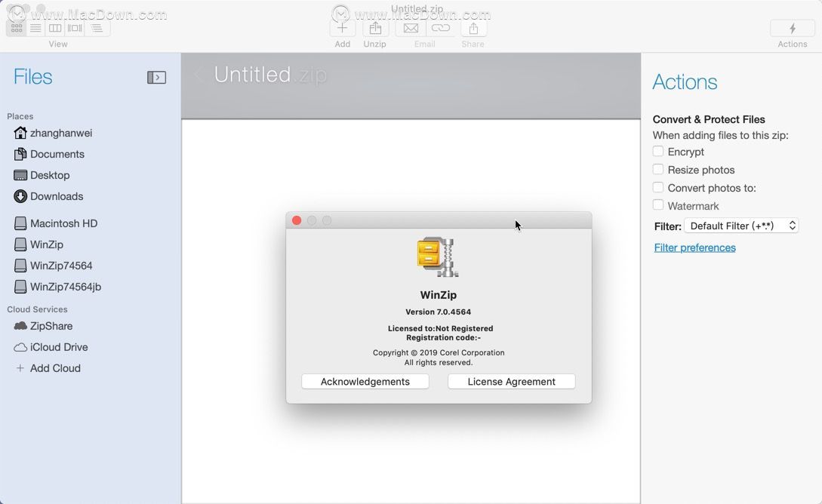Viewport: 822px width, 504px height.
Task: Click the "Convert & Protect Files" heading
Action: pyautogui.click(x=709, y=119)
